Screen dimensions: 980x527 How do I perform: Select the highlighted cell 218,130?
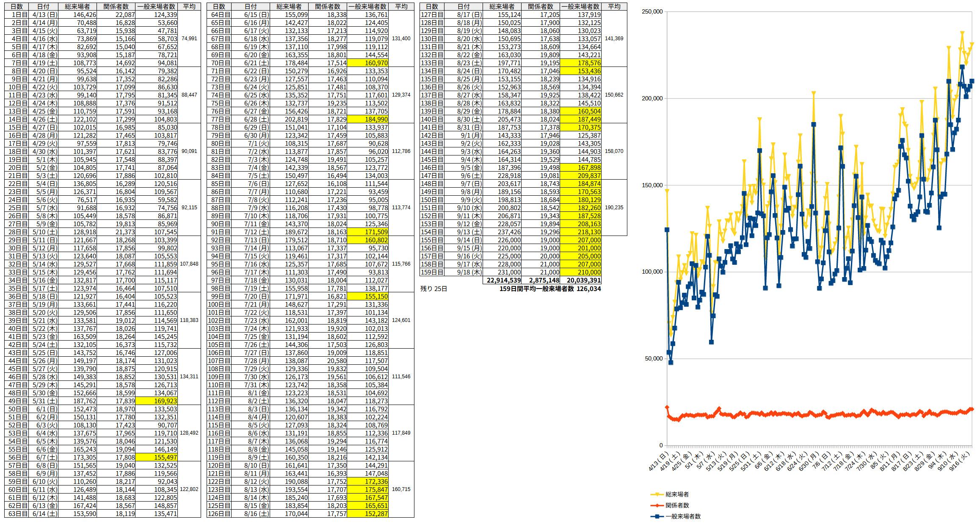[x=581, y=232]
